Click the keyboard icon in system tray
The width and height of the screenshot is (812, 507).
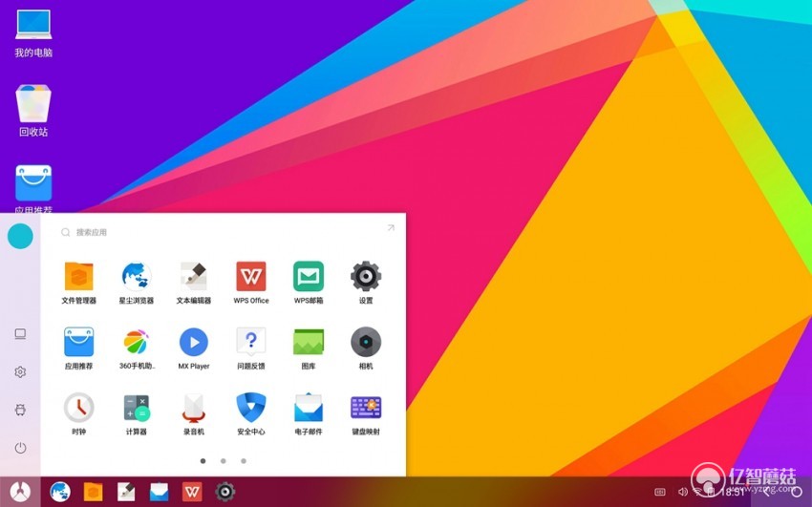pos(660,492)
